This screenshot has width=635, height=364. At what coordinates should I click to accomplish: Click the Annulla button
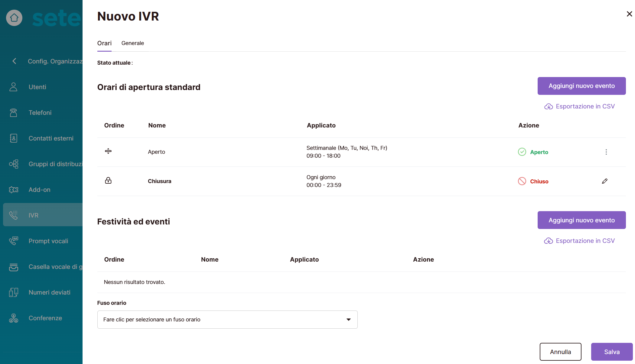coord(560,352)
